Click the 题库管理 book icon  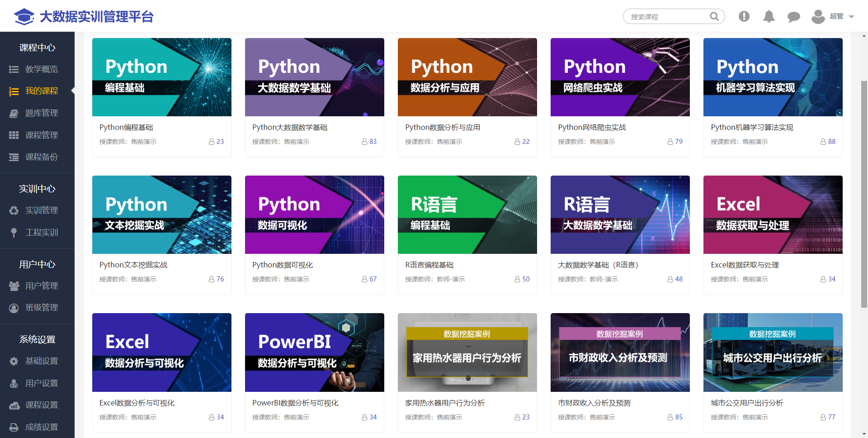14,113
